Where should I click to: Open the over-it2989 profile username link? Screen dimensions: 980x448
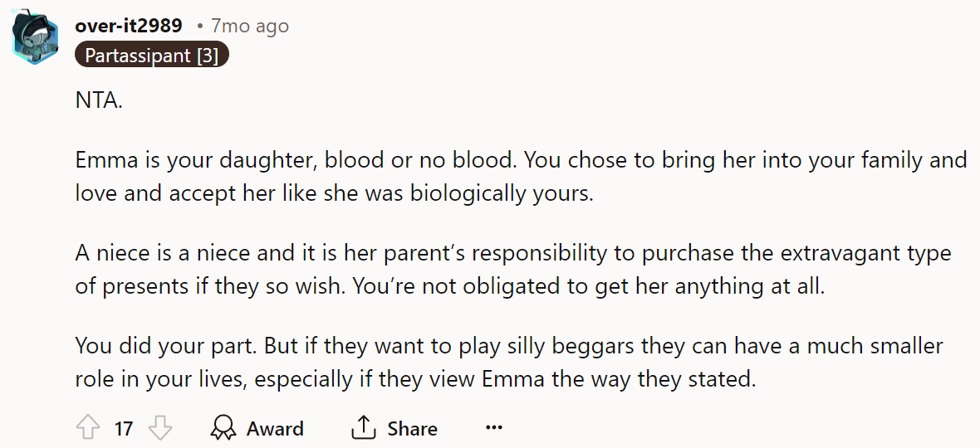[129, 26]
